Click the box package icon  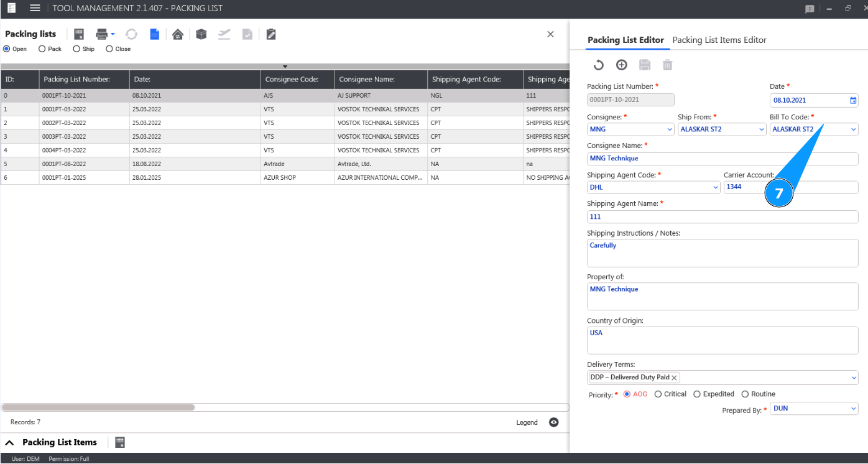pos(201,34)
